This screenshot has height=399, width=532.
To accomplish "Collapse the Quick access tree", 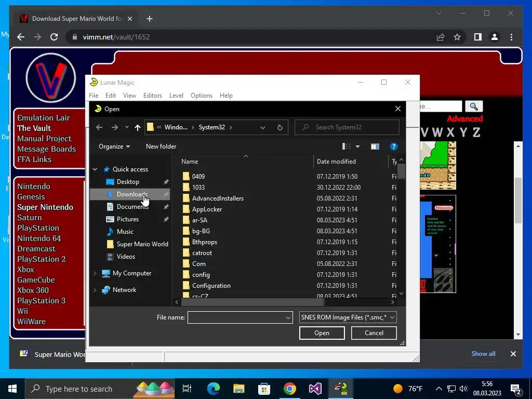I will click(x=95, y=169).
